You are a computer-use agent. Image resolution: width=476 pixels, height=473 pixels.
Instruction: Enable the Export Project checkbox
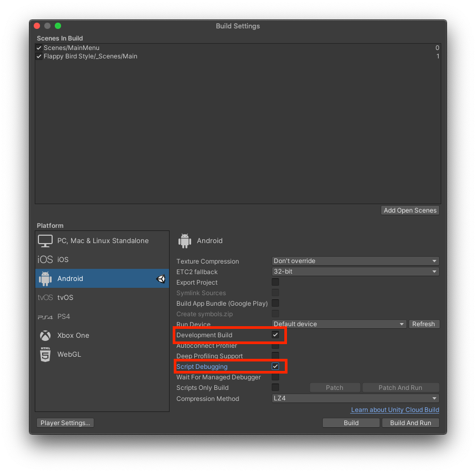(x=275, y=282)
